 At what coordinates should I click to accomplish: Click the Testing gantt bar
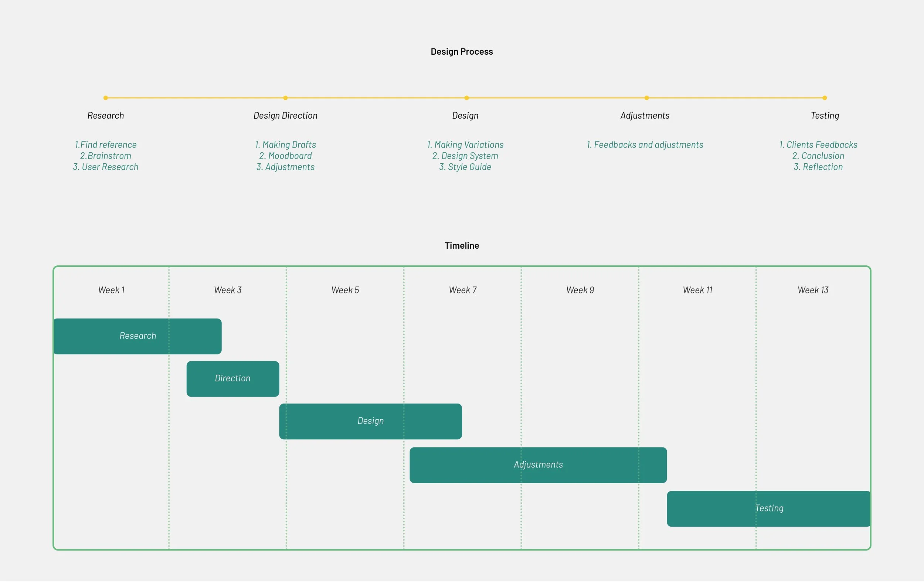pyautogui.click(x=769, y=509)
